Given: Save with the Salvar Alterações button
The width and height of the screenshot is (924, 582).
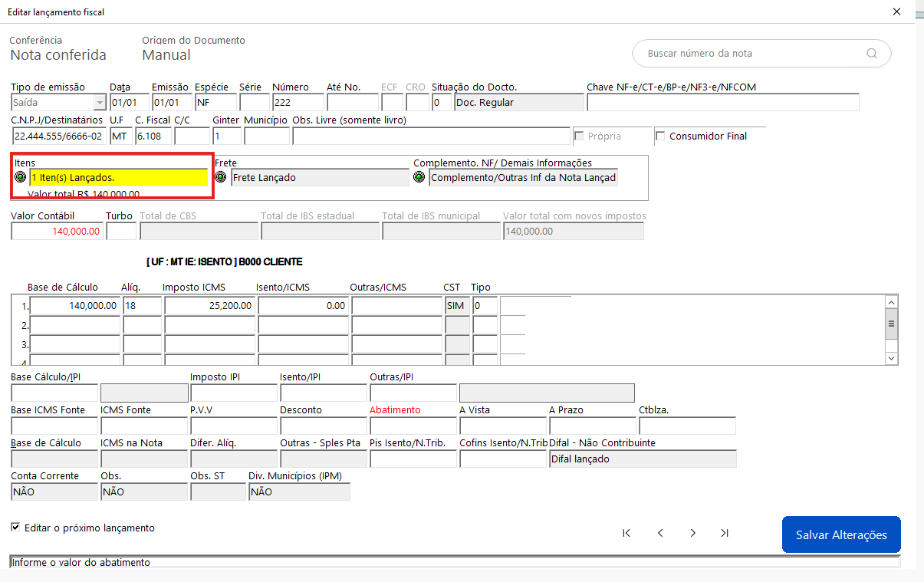Looking at the screenshot, I should (x=841, y=534).
